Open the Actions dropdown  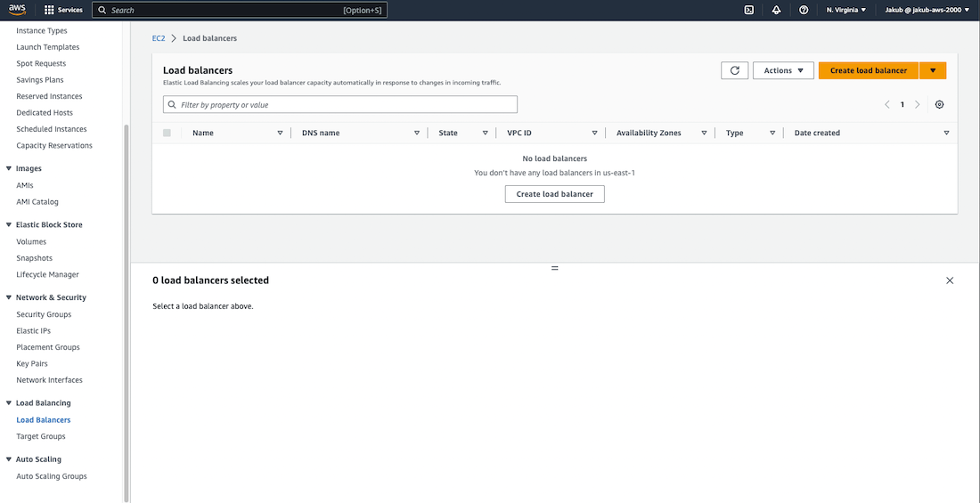point(783,70)
